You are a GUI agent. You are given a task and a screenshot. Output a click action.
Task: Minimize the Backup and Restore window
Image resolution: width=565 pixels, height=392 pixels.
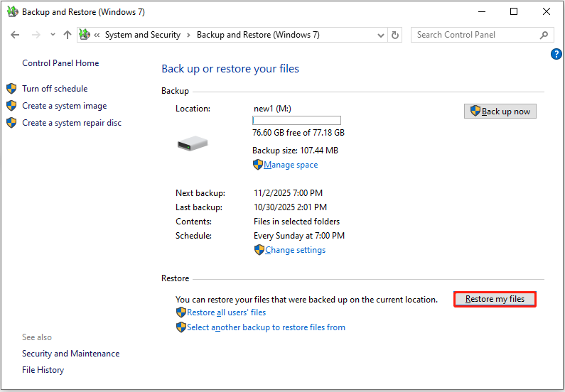482,11
